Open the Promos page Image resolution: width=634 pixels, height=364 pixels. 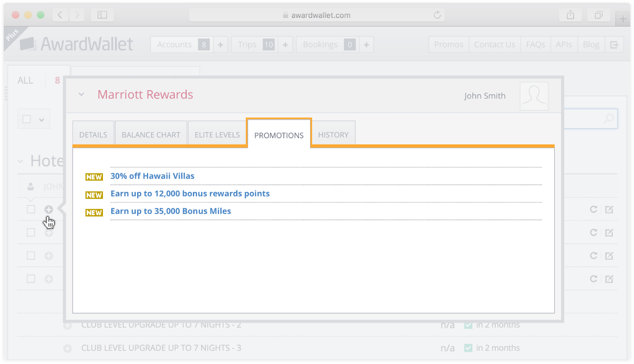pos(449,45)
